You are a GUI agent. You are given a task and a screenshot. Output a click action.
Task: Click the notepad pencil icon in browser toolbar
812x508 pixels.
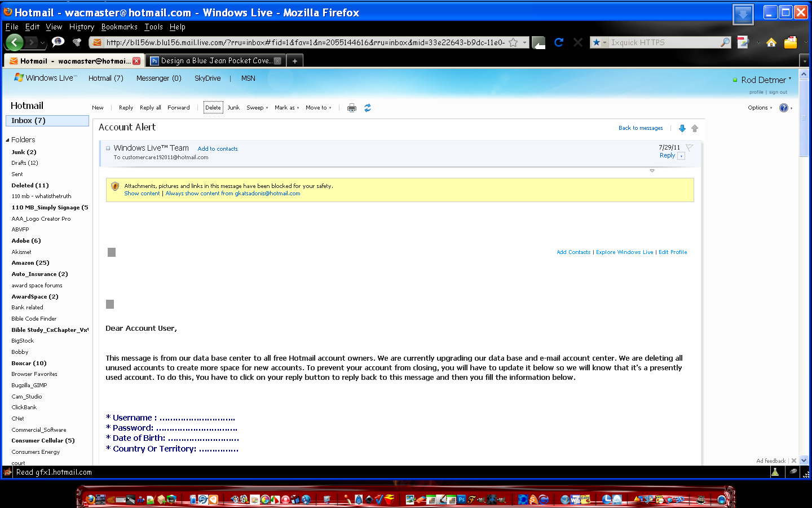(743, 42)
